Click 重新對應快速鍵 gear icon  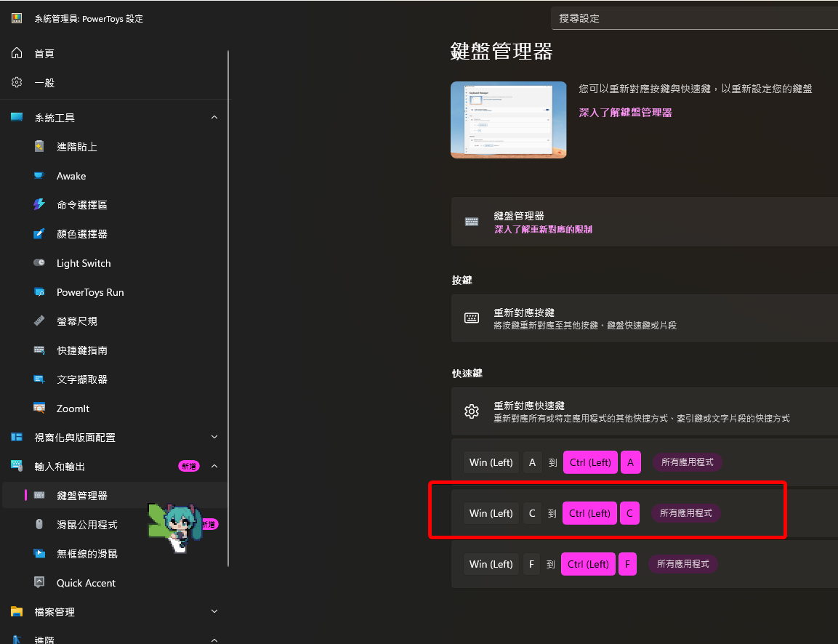tap(472, 411)
